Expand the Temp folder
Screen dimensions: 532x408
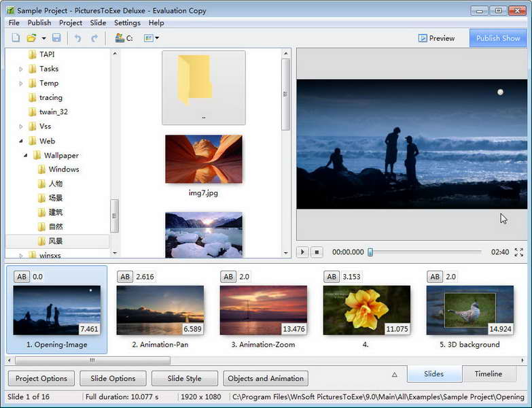pyautogui.click(x=20, y=83)
